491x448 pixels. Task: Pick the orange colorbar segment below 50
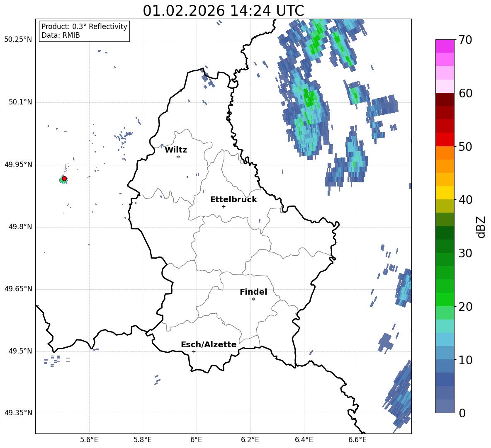click(445, 153)
